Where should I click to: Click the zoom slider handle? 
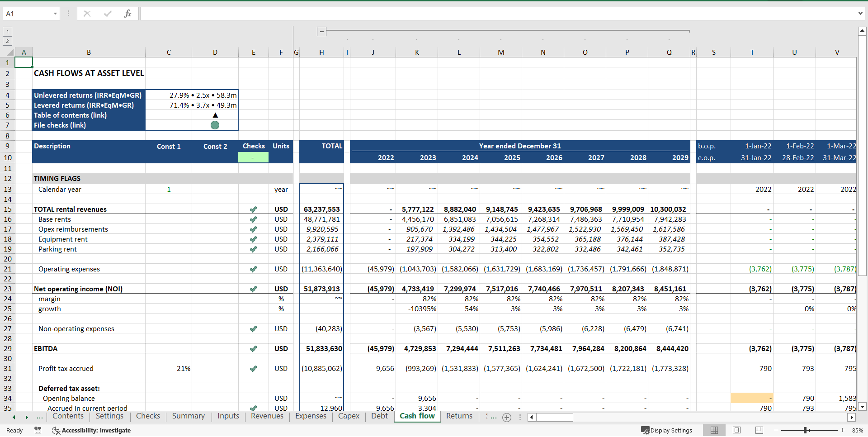point(805,430)
